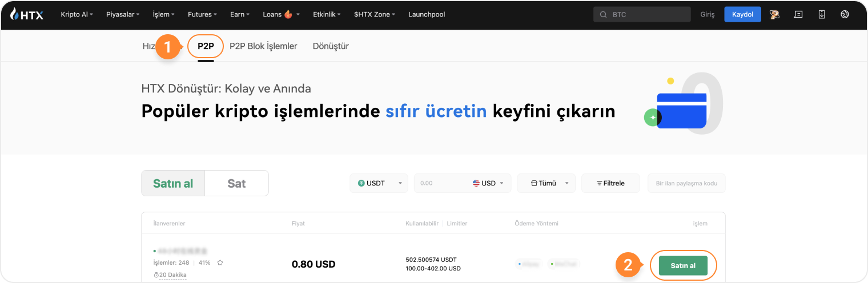Open the Tümü payment method dropdown

(x=546, y=183)
